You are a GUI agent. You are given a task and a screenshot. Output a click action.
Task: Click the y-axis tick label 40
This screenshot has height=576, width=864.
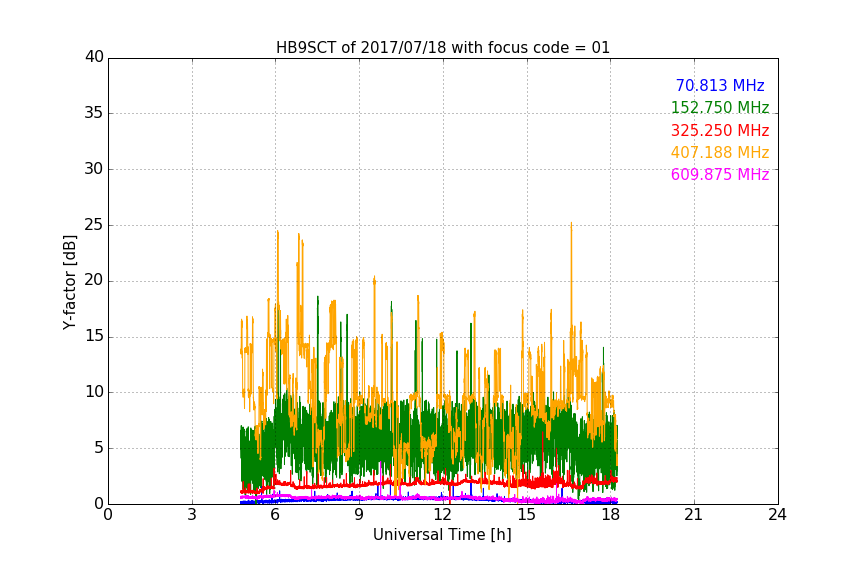94,57
